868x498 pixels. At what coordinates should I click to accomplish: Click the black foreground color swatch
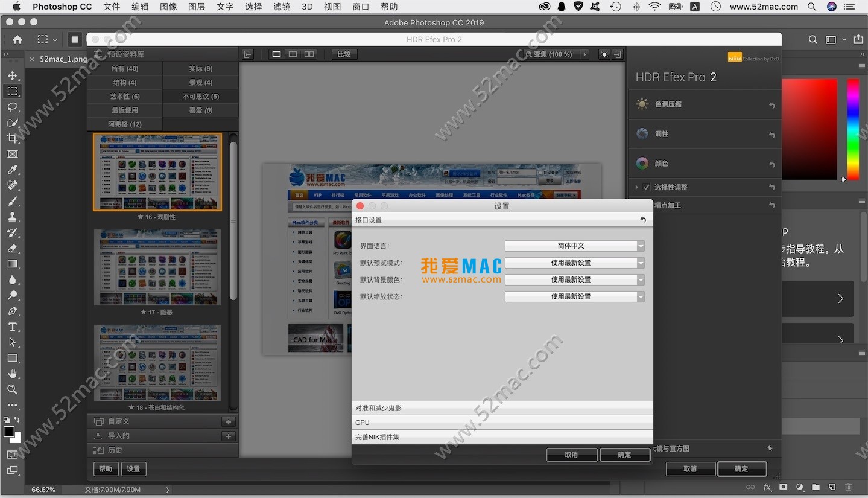8,431
